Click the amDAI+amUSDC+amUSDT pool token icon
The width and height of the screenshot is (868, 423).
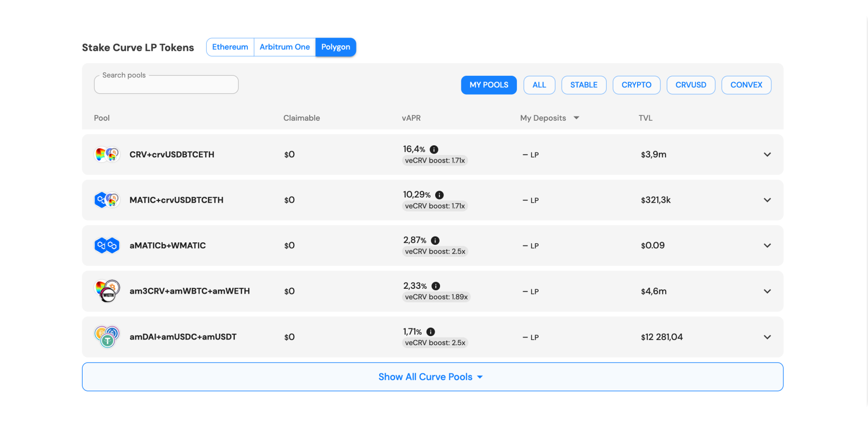tap(107, 337)
